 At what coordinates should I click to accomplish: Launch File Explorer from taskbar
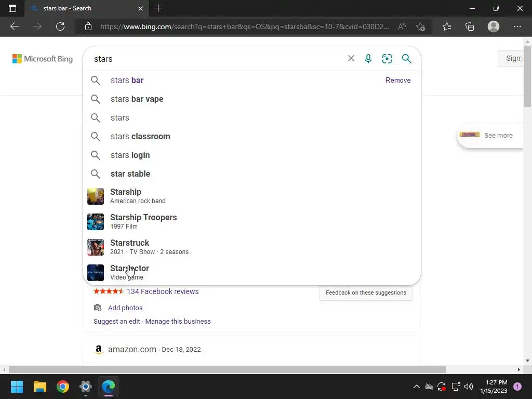(39, 387)
